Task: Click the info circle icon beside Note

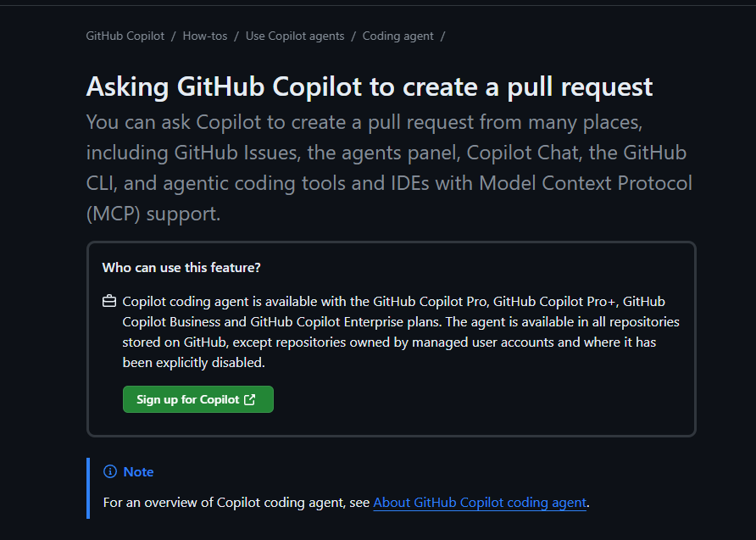Action: pos(110,471)
